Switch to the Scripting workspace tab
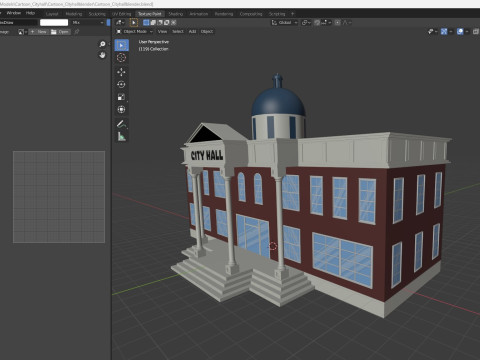 coord(277,14)
